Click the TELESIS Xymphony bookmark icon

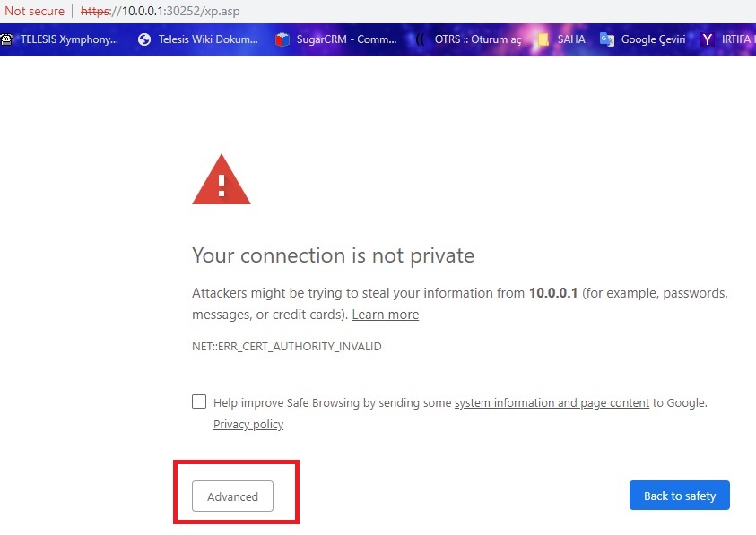coord(6,39)
